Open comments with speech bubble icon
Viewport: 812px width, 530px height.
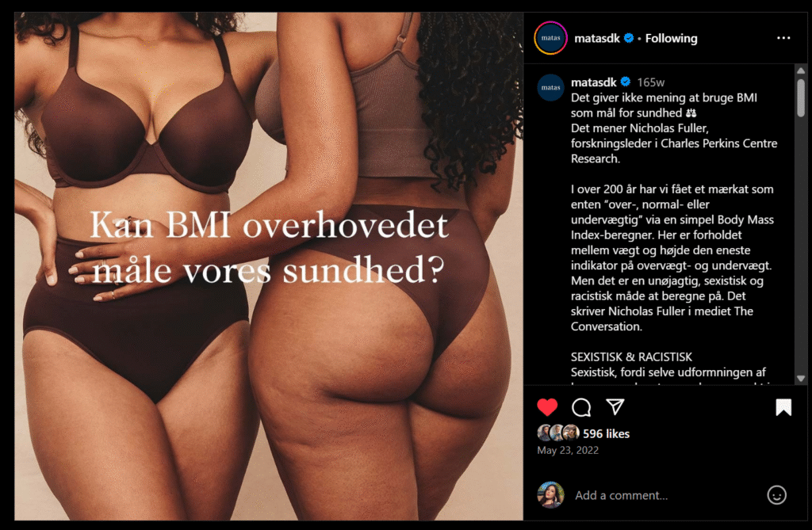[581, 407]
